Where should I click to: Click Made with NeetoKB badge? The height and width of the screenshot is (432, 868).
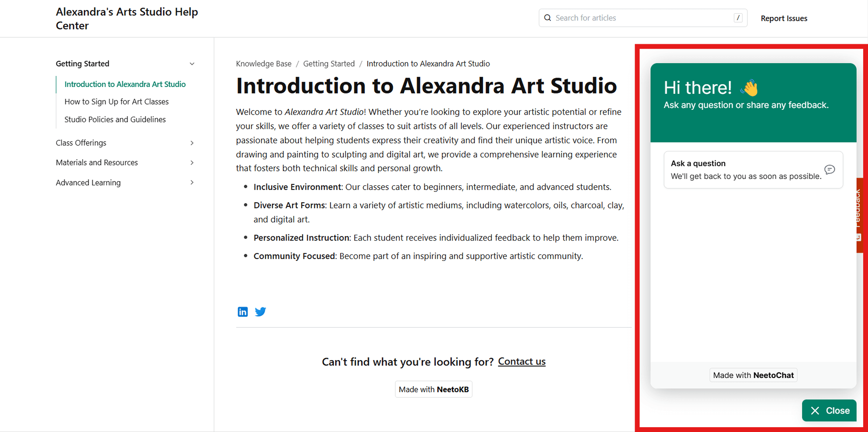(x=433, y=389)
